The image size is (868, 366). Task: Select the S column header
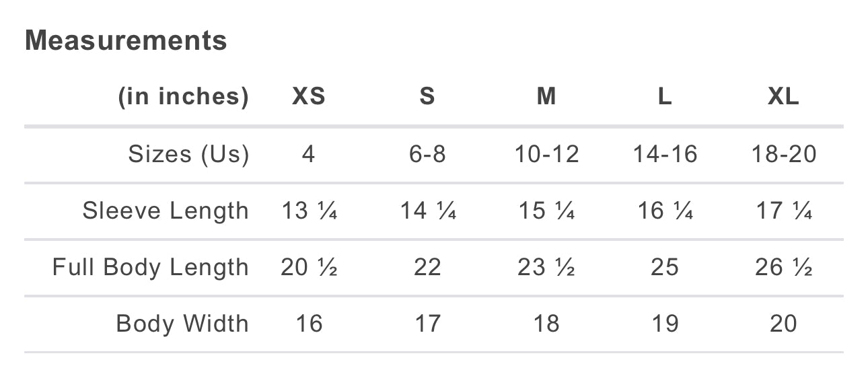(427, 97)
